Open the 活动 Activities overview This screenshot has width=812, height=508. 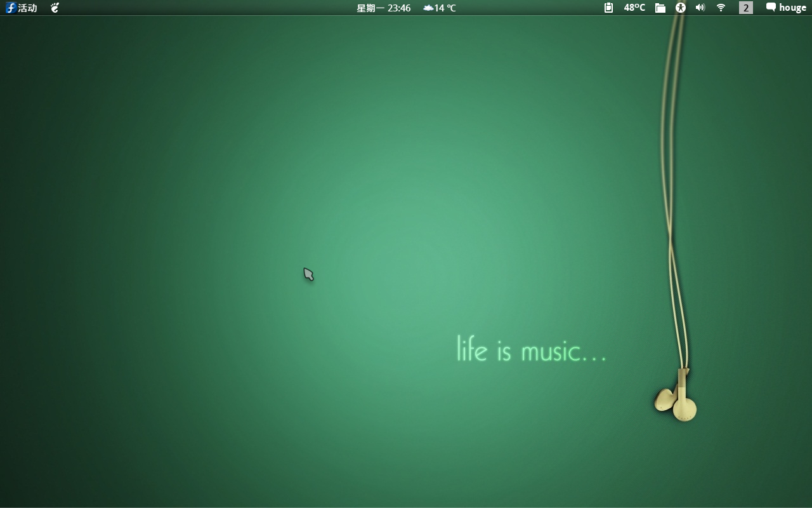[x=22, y=8]
